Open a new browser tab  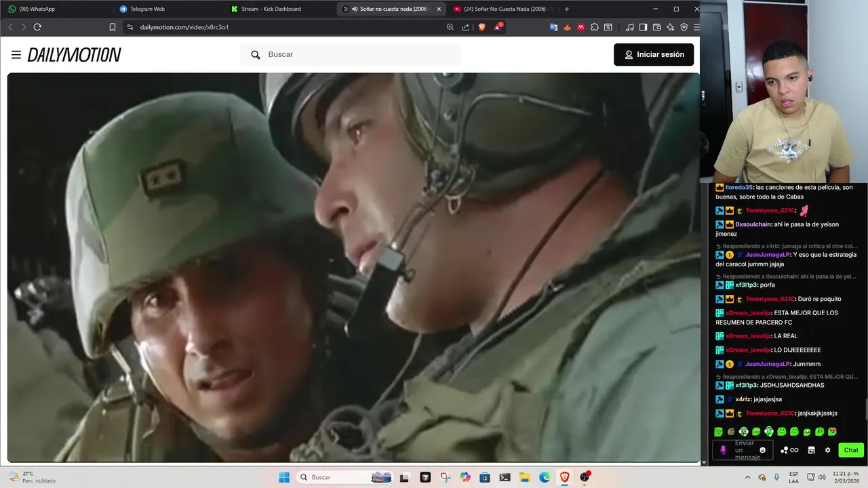pyautogui.click(x=567, y=9)
